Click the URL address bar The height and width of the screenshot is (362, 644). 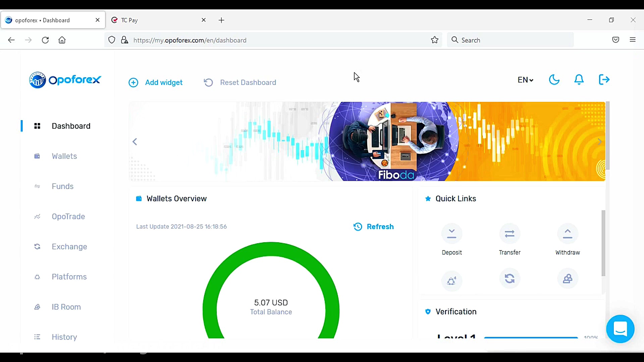(x=273, y=40)
